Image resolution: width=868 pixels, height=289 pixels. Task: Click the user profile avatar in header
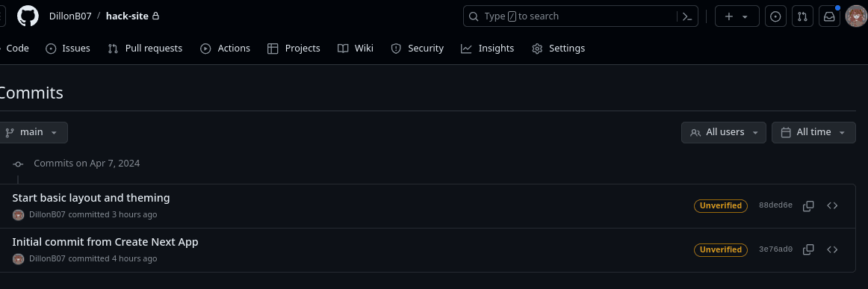tap(856, 16)
